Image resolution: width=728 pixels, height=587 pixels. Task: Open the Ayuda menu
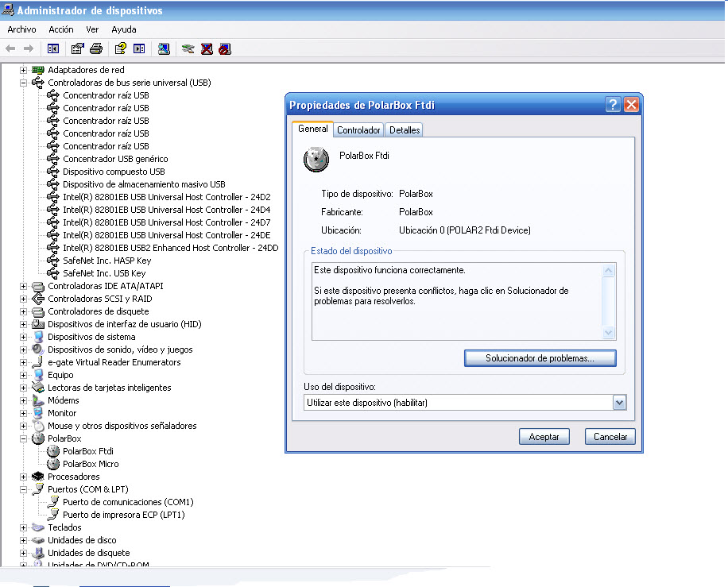pyautogui.click(x=124, y=29)
